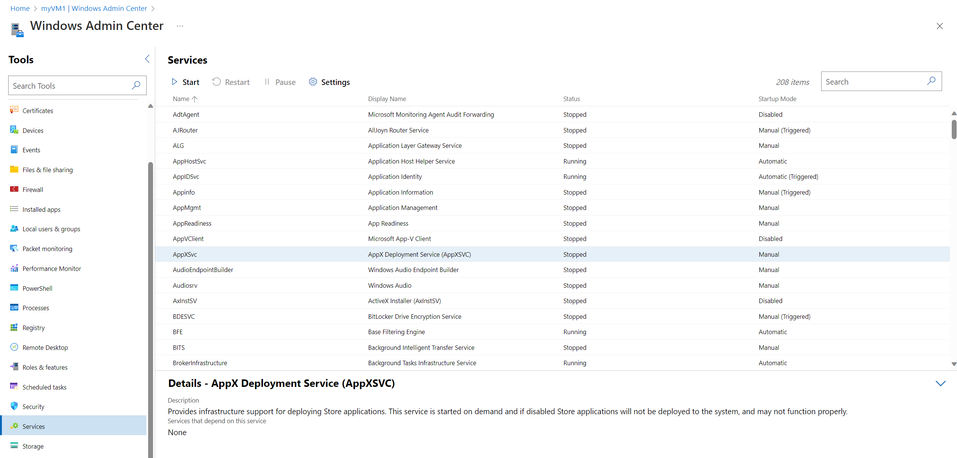The width and height of the screenshot is (957, 458).
Task: Open the Registry tool icon
Action: (14, 327)
